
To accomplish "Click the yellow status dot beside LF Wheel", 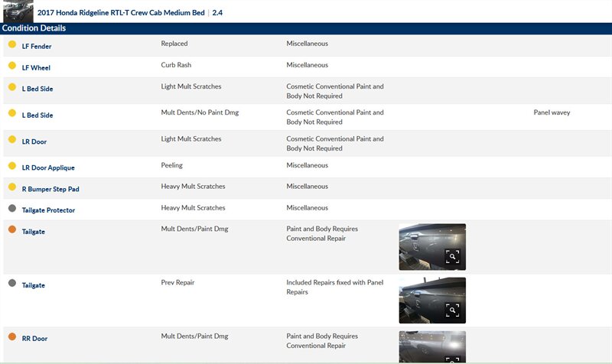I will pyautogui.click(x=12, y=67).
